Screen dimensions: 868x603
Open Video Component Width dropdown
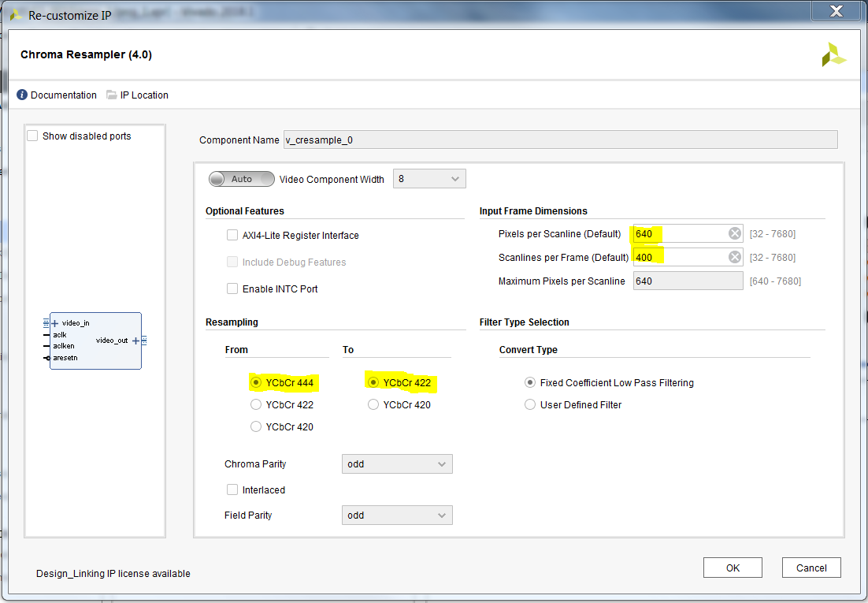click(x=429, y=179)
